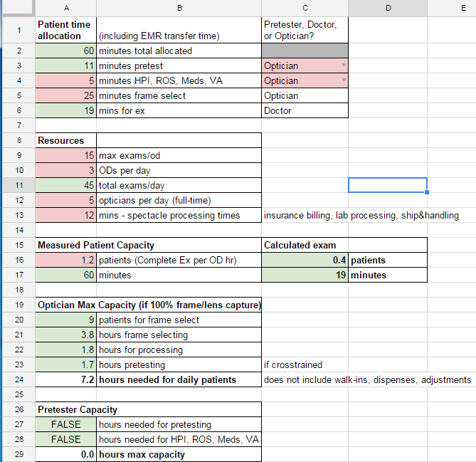Click 'insurance billing, lab processing' note
The height and width of the screenshot is (462, 476).
[x=361, y=216]
